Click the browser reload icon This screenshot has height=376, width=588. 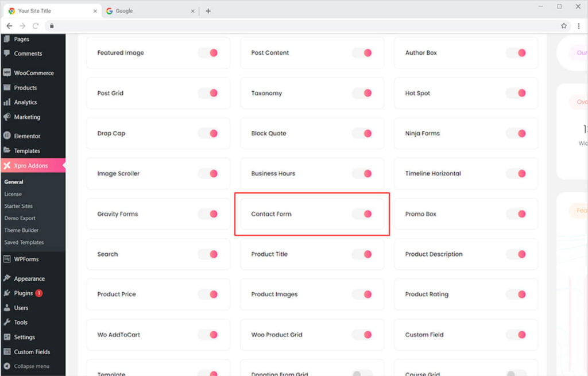(x=36, y=26)
